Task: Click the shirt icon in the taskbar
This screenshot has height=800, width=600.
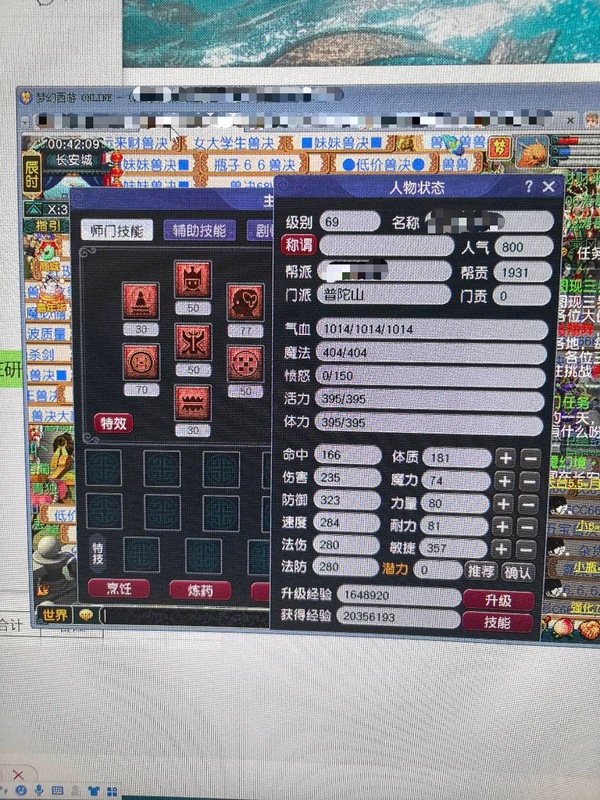Action: tap(94, 791)
